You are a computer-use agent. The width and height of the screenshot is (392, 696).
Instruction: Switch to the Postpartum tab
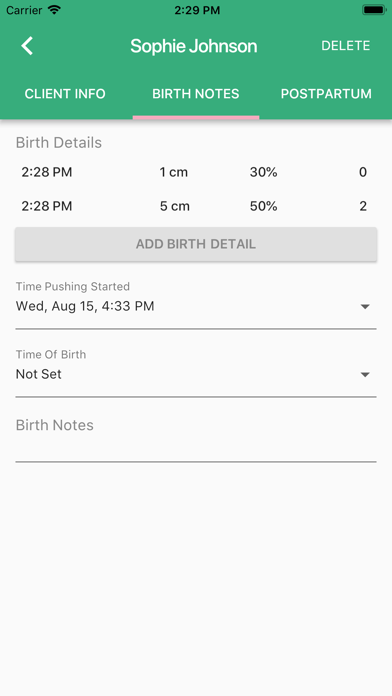pos(326,94)
